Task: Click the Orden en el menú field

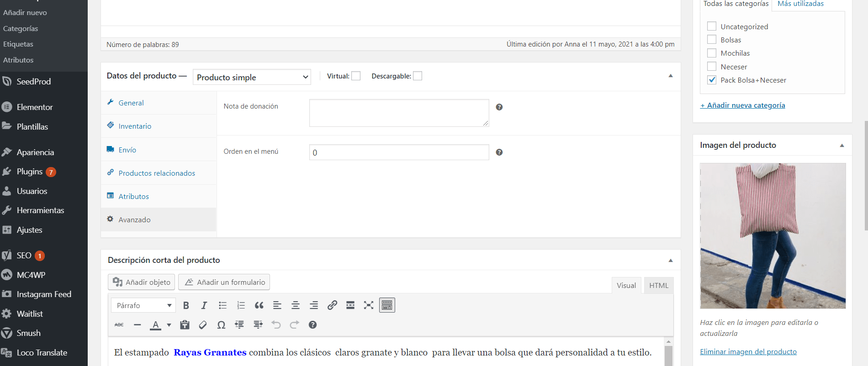Action: coord(399,152)
